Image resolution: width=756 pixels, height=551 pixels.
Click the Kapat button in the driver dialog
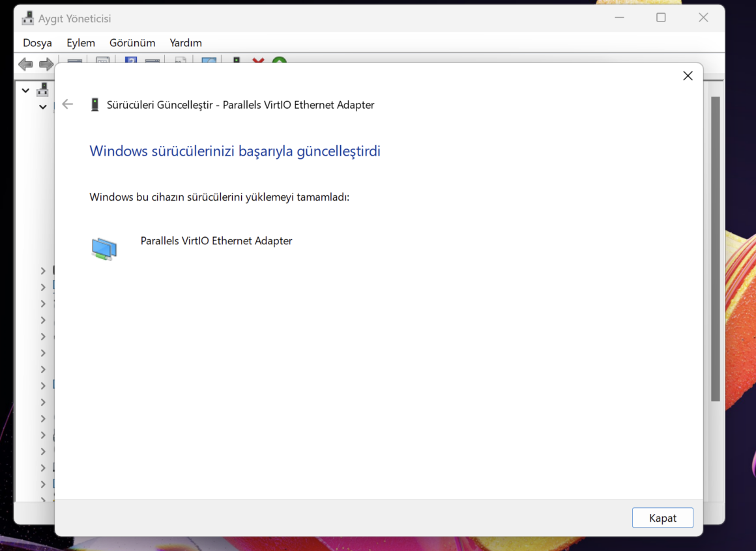(662, 518)
